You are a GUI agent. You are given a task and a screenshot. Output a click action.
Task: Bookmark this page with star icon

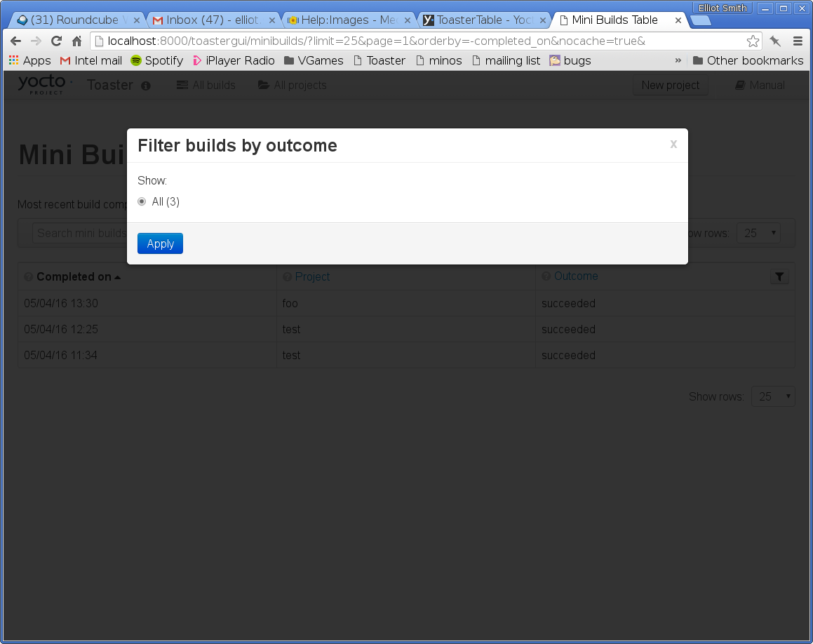pos(753,41)
